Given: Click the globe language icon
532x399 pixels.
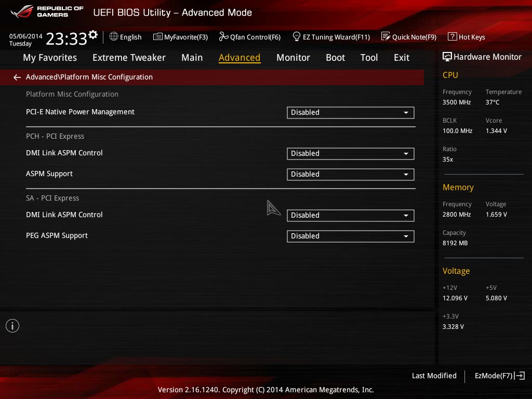Looking at the screenshot, I should (x=114, y=36).
